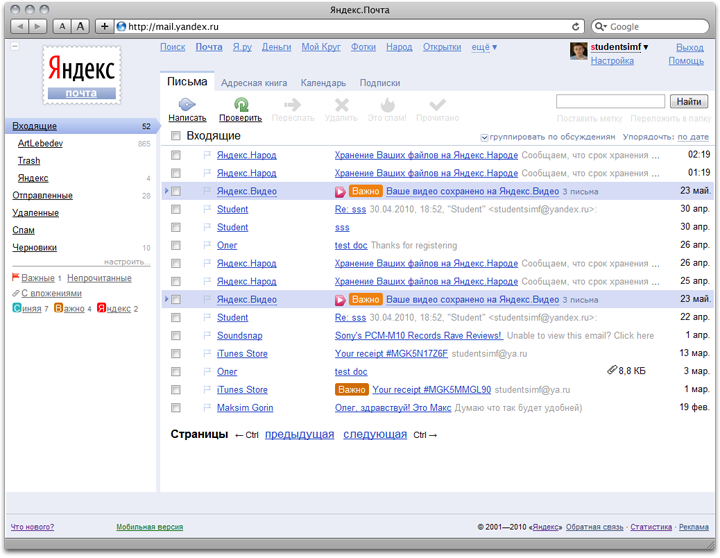Click the paperclip attachment icon on test doc

click(x=612, y=371)
